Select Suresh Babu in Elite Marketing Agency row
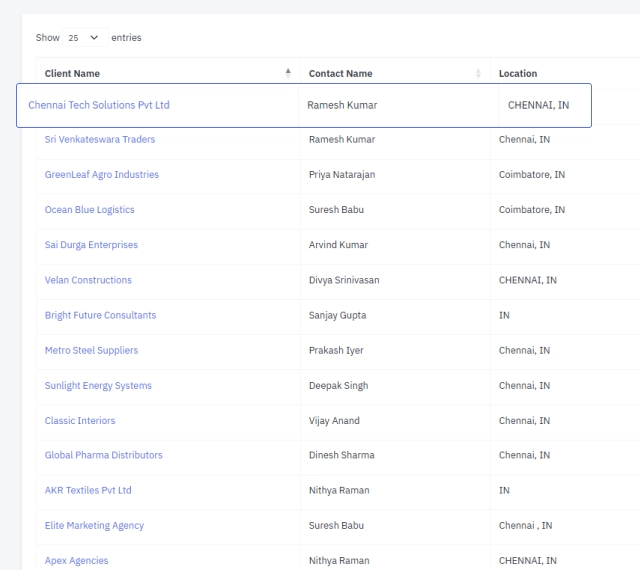 (336, 525)
